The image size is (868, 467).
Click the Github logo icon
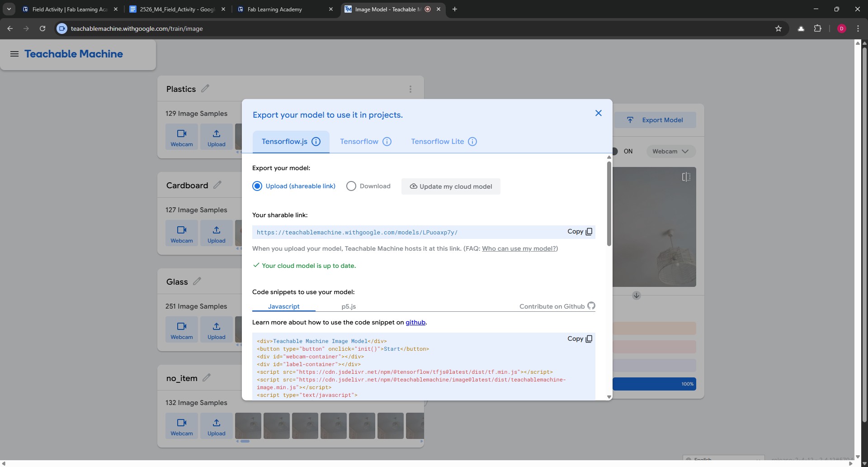click(591, 306)
